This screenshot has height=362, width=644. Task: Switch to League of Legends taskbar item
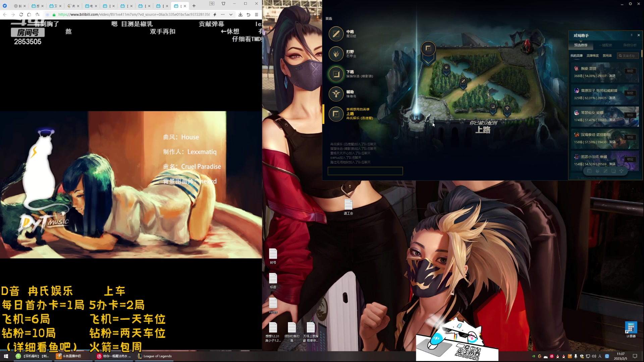[155, 356]
